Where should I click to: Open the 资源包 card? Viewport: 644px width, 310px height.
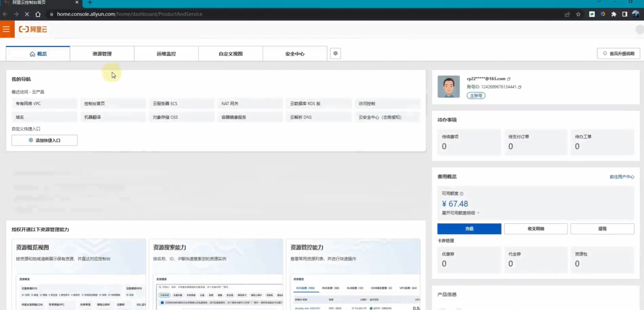coord(602,259)
